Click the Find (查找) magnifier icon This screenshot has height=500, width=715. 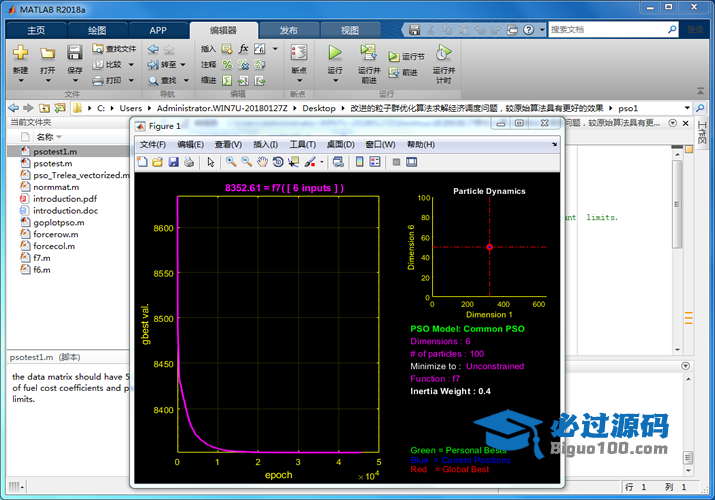tap(153, 81)
